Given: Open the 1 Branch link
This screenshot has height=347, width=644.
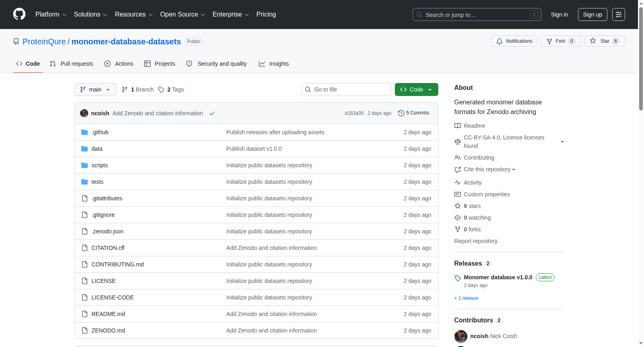Looking at the screenshot, I should [138, 89].
